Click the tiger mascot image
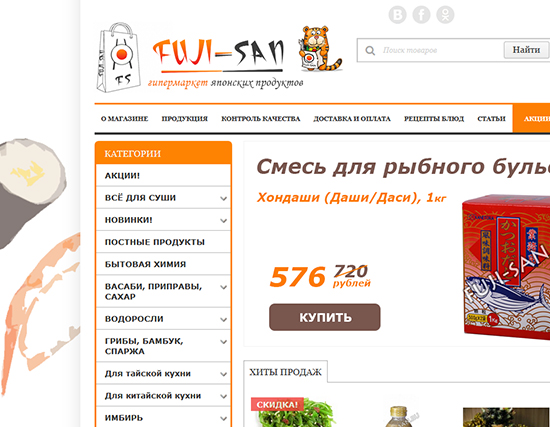The image size is (550, 427). [x=319, y=48]
